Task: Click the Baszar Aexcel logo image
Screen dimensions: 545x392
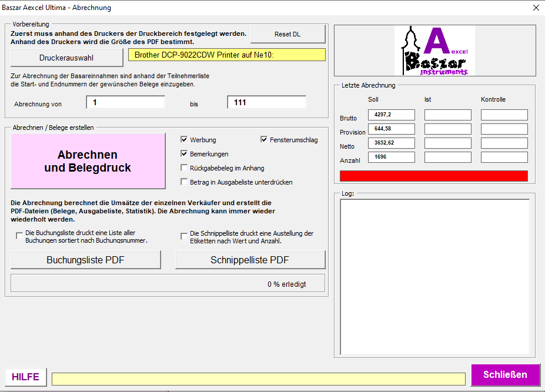Action: [x=434, y=51]
